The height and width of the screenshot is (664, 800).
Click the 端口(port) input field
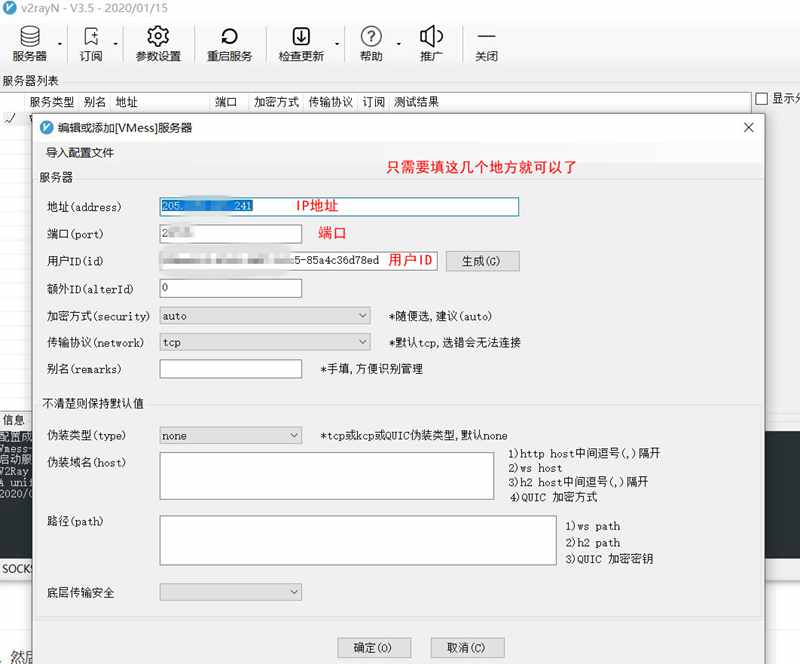(231, 234)
